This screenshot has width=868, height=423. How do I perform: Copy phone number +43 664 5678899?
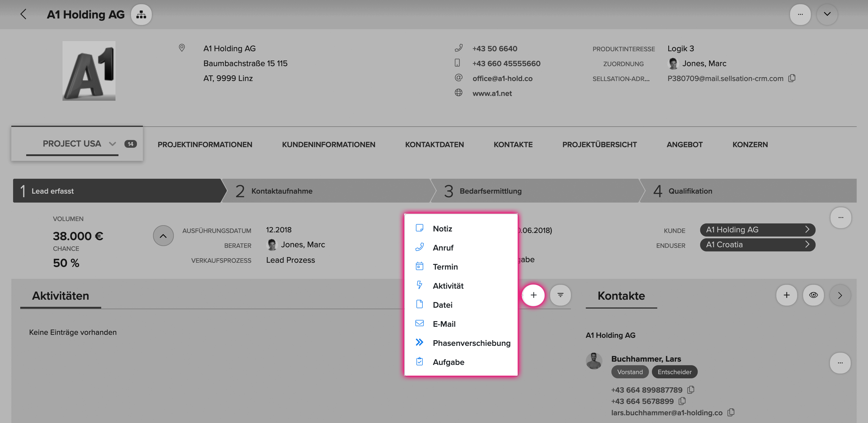click(682, 401)
